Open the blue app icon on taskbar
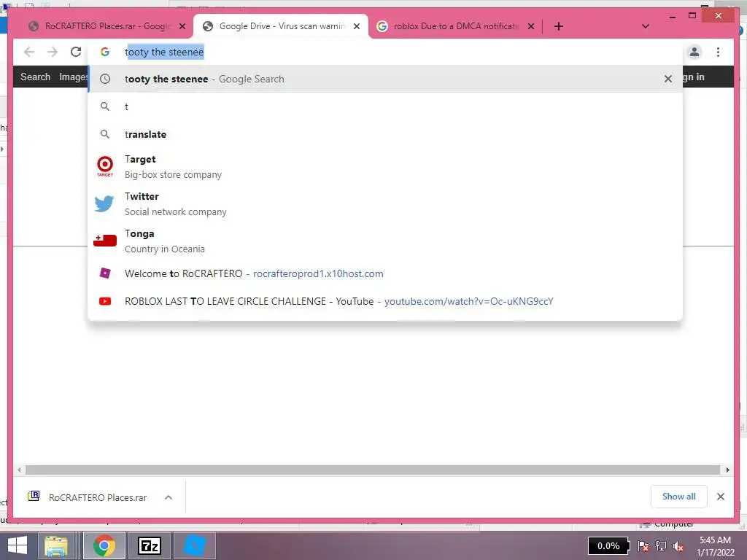 pyautogui.click(x=195, y=545)
